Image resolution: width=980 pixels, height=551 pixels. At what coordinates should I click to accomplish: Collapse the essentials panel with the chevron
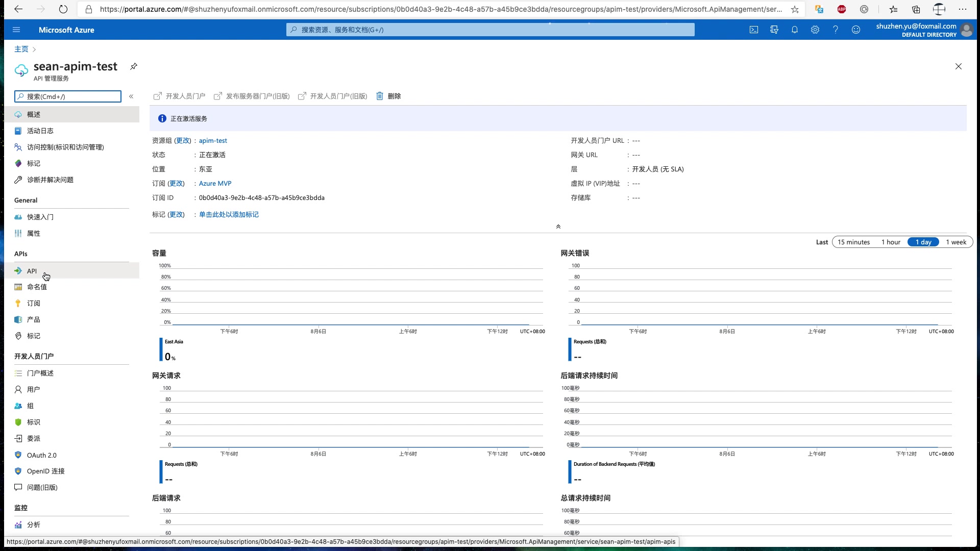point(558,227)
